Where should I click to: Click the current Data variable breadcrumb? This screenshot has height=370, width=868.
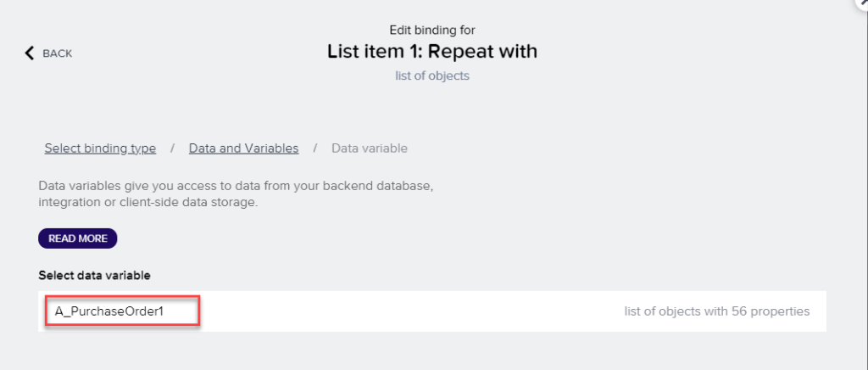[369, 149]
